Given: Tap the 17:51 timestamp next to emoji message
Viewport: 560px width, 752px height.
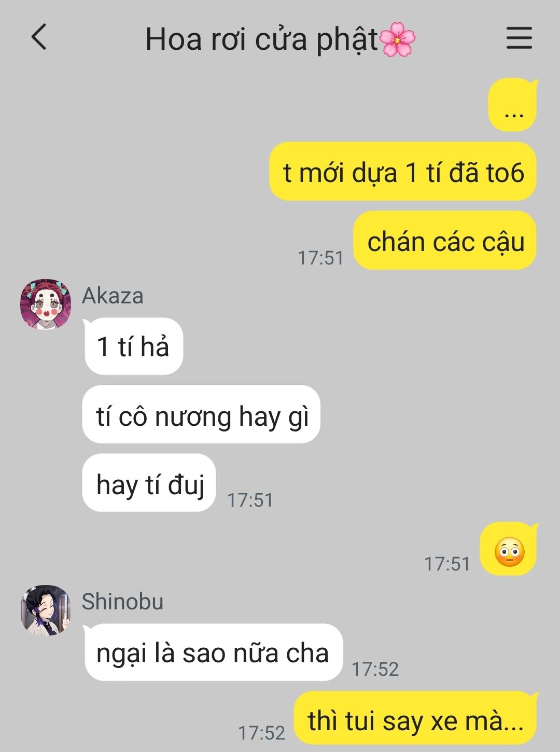Looking at the screenshot, I should [447, 564].
